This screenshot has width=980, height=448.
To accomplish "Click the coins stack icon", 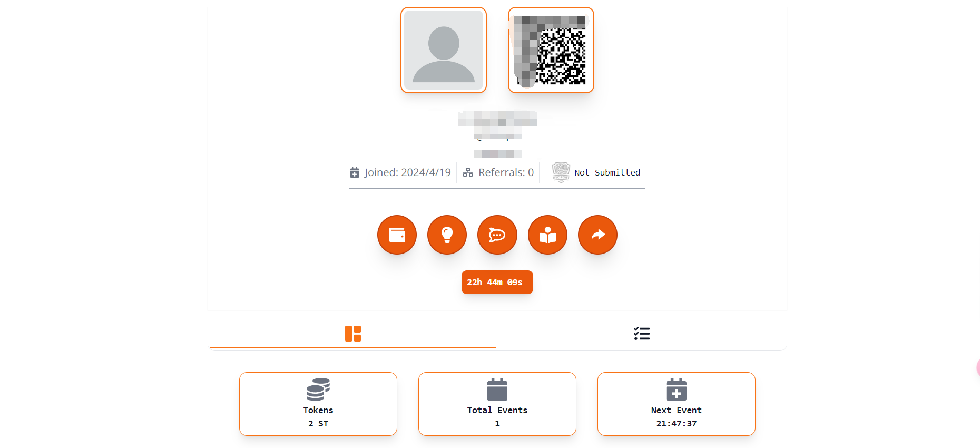I will click(x=318, y=389).
